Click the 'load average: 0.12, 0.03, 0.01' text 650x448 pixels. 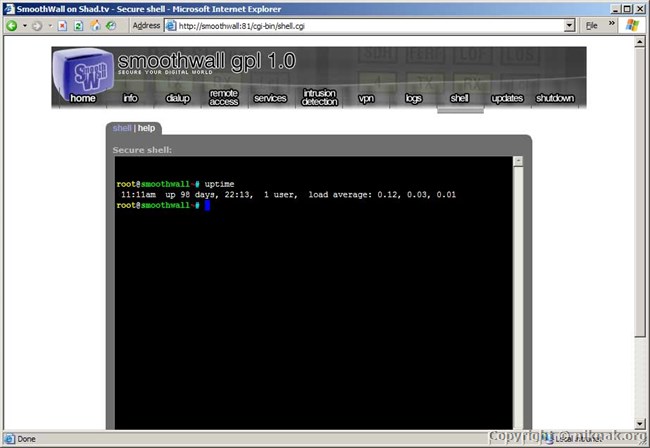[382, 195]
